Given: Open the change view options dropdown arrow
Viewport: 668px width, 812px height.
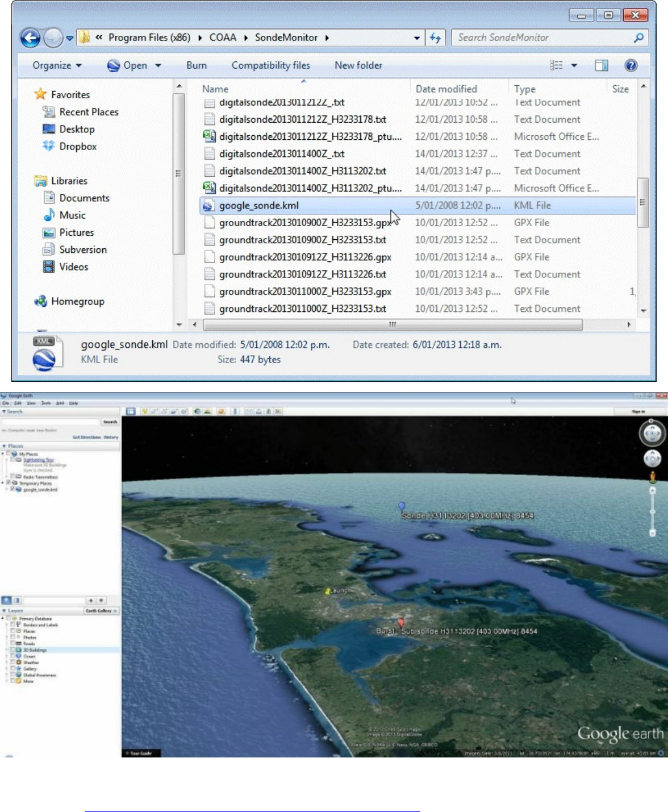Looking at the screenshot, I should (574, 65).
